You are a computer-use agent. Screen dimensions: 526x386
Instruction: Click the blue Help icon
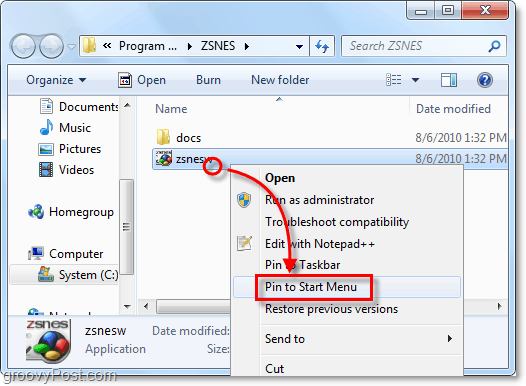pyautogui.click(x=485, y=80)
